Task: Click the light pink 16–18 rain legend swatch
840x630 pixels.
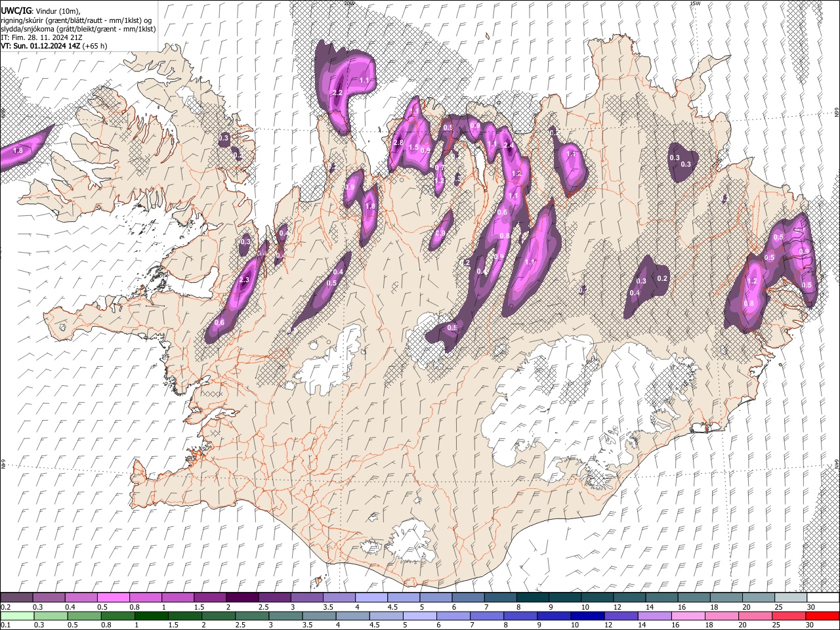Action: pos(689,616)
